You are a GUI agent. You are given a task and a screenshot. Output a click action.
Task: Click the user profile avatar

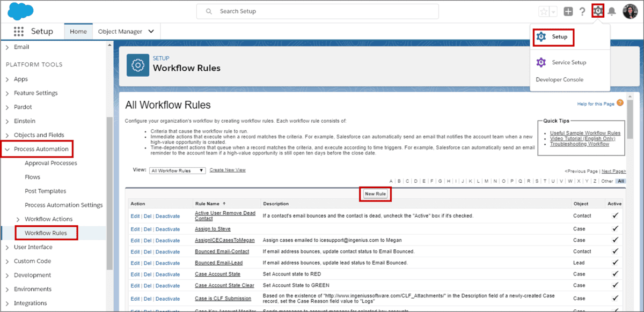coord(630,11)
